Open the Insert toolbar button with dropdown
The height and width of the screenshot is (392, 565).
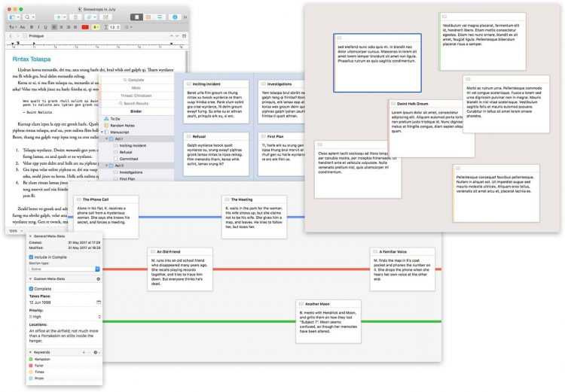tap(90, 17)
